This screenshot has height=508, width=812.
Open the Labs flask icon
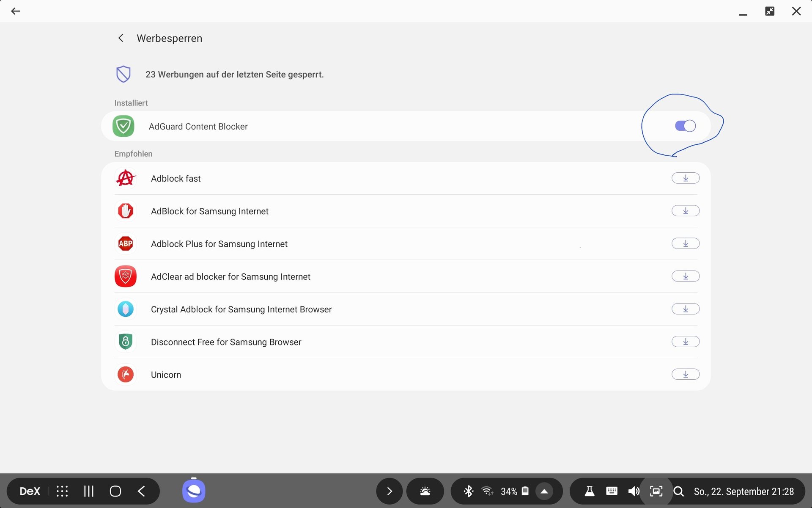[x=589, y=491]
